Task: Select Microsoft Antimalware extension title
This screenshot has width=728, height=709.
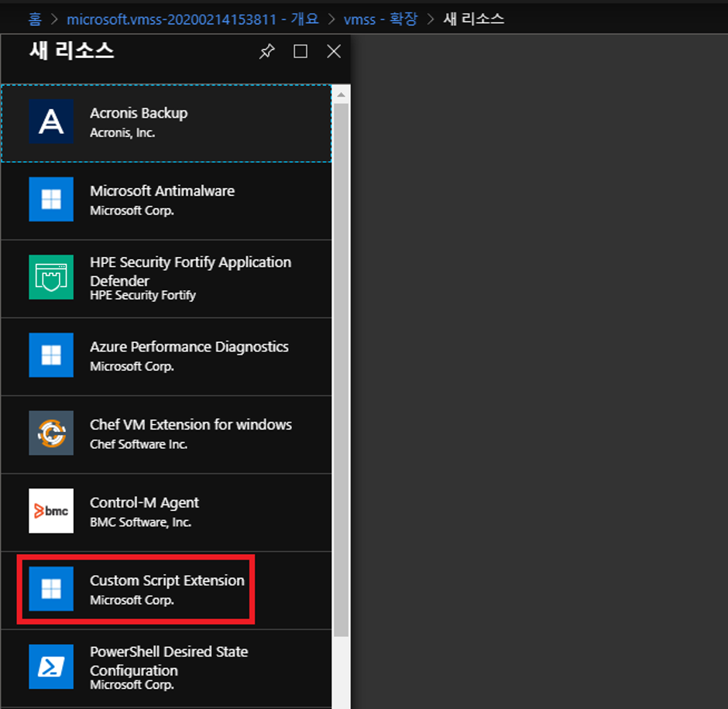Action: tap(163, 190)
